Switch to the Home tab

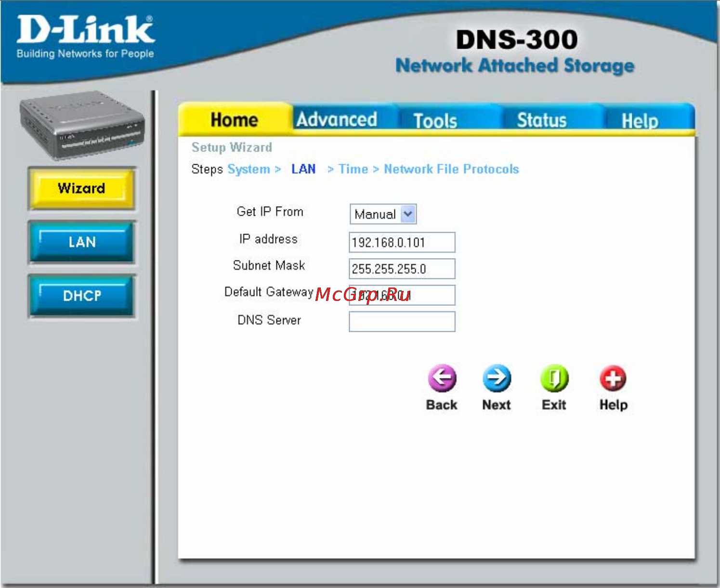tap(235, 119)
